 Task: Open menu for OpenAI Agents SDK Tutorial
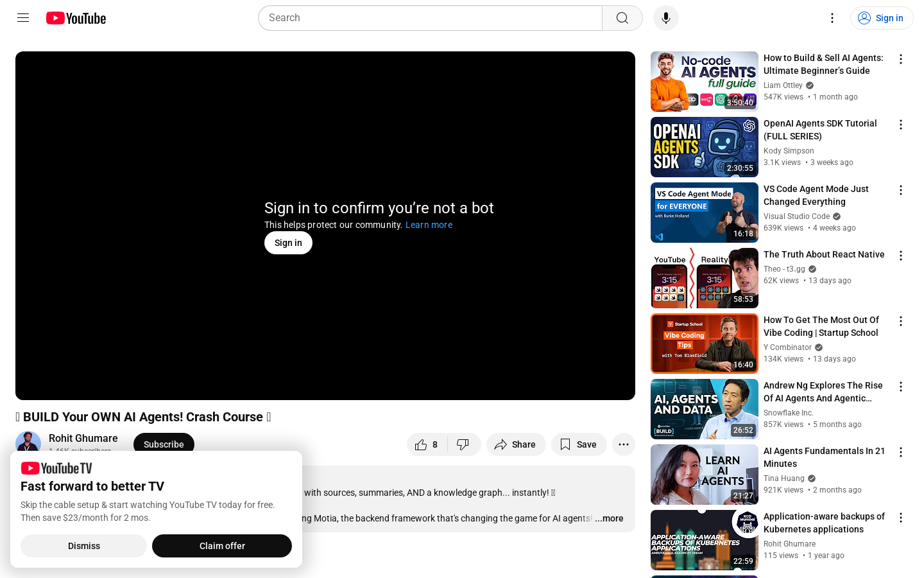tap(901, 125)
